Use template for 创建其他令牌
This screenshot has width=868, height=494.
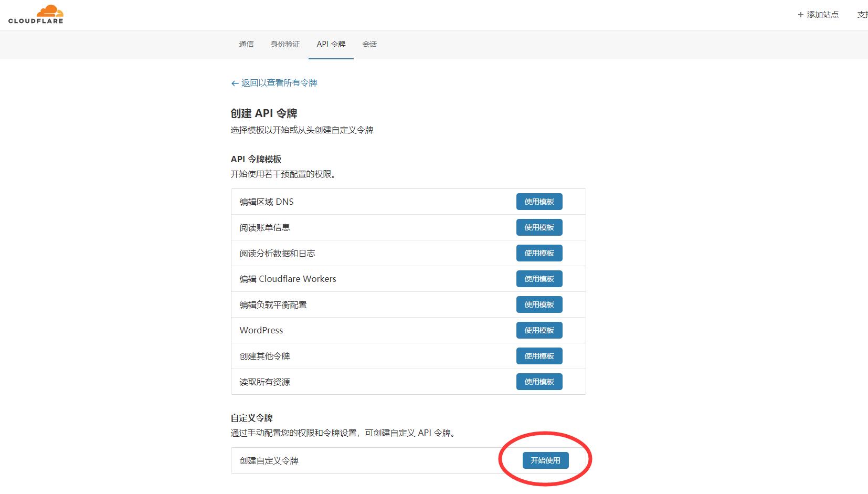[x=539, y=356]
